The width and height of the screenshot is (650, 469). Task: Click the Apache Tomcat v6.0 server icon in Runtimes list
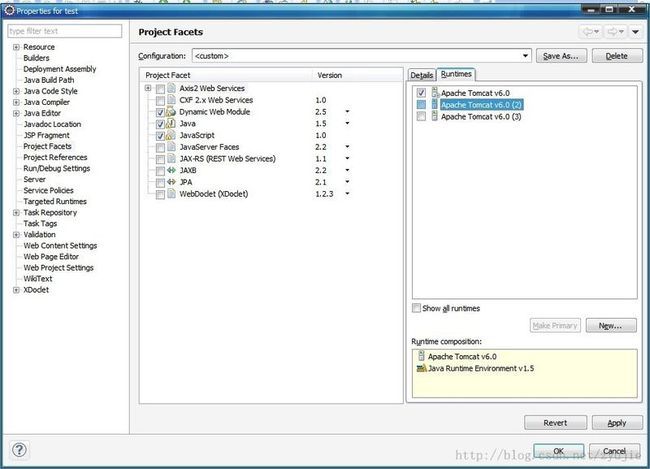pos(434,92)
